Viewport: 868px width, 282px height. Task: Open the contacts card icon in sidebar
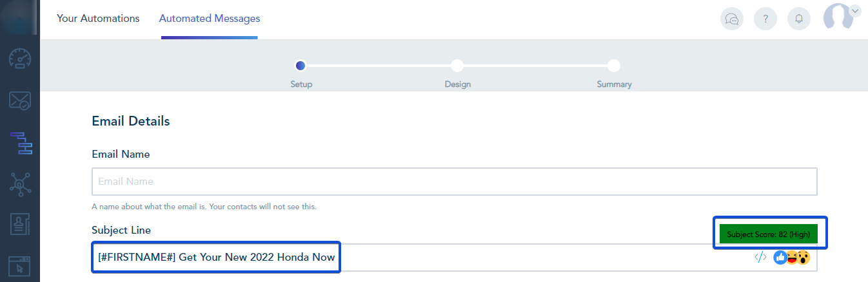pos(20,225)
